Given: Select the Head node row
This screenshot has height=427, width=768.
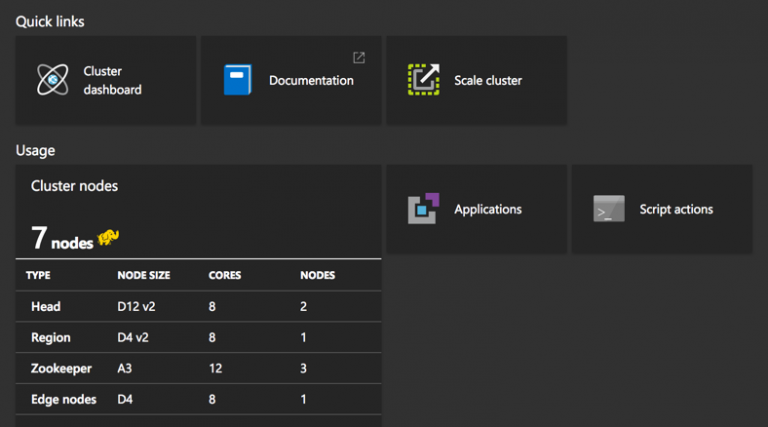Looking at the screenshot, I should pyautogui.click(x=198, y=306).
